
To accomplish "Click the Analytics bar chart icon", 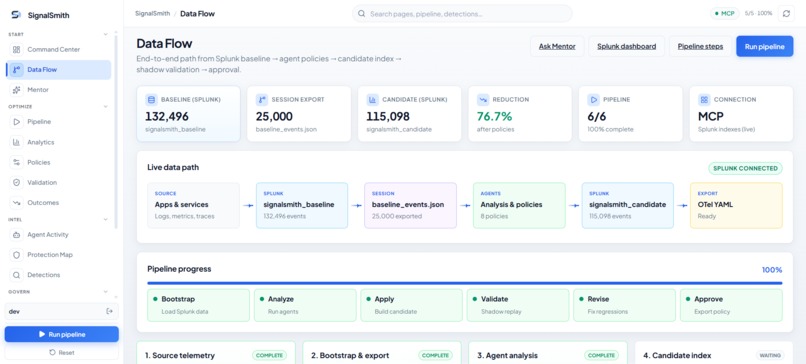I will pyautogui.click(x=16, y=142).
